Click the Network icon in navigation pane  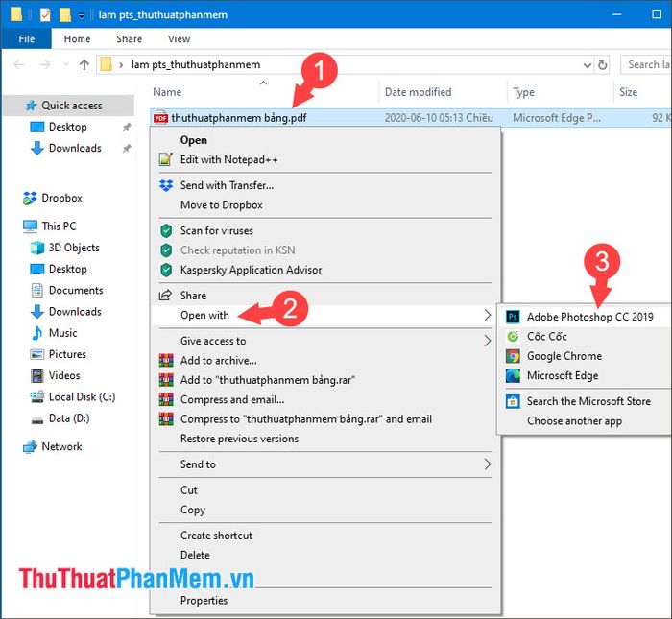[x=30, y=447]
